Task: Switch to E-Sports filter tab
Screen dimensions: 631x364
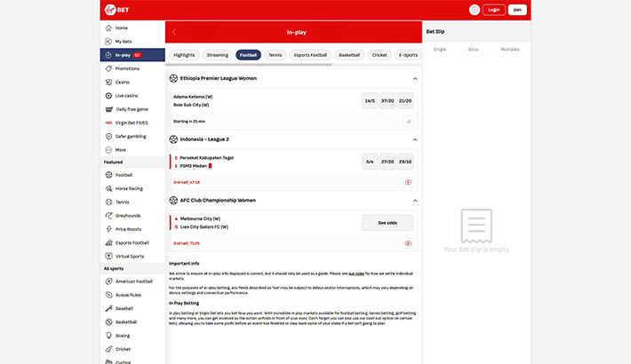Action: tap(408, 55)
